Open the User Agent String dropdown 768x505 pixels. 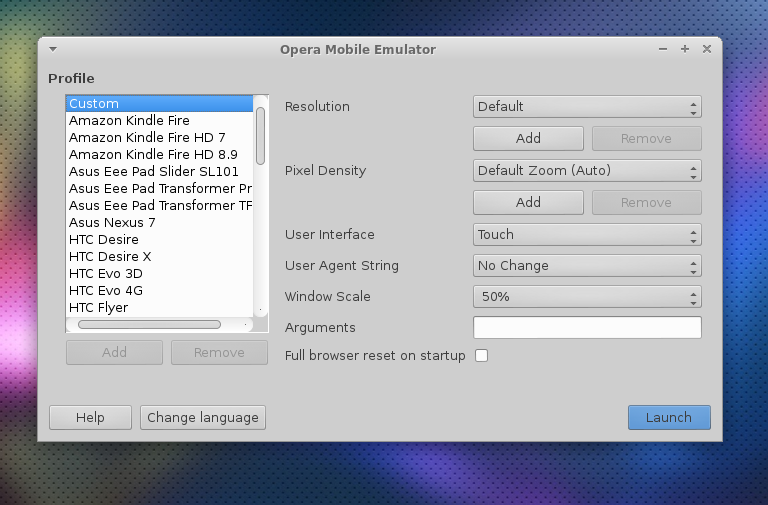pyautogui.click(x=587, y=265)
